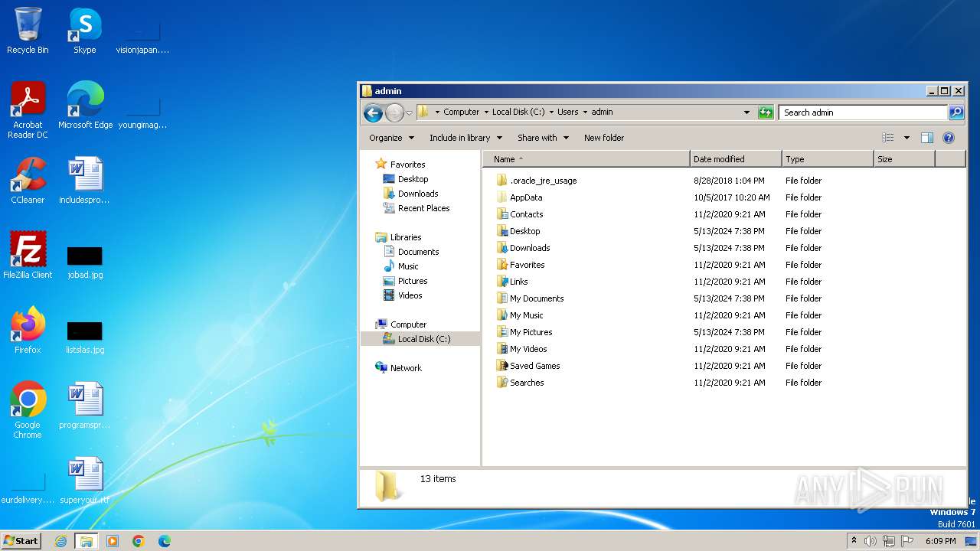Open the Organize menu

(391, 138)
